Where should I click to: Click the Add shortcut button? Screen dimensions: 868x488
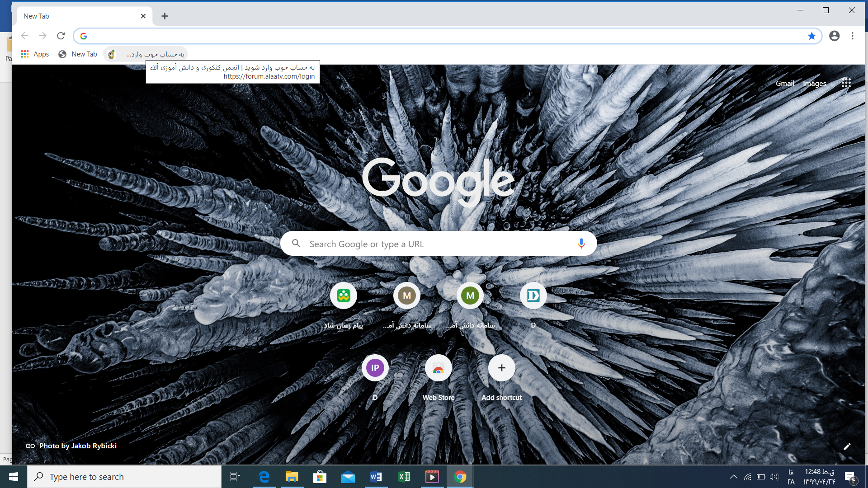[x=501, y=368]
